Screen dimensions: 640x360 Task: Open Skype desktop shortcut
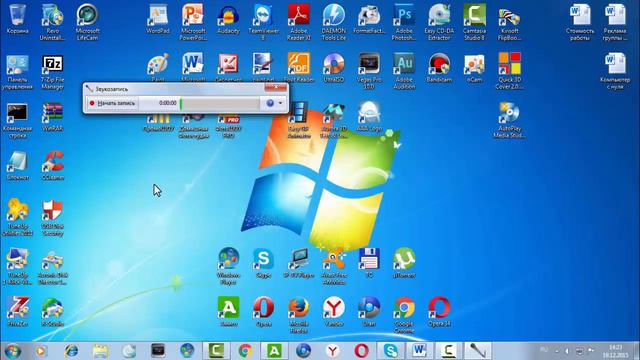tap(263, 263)
